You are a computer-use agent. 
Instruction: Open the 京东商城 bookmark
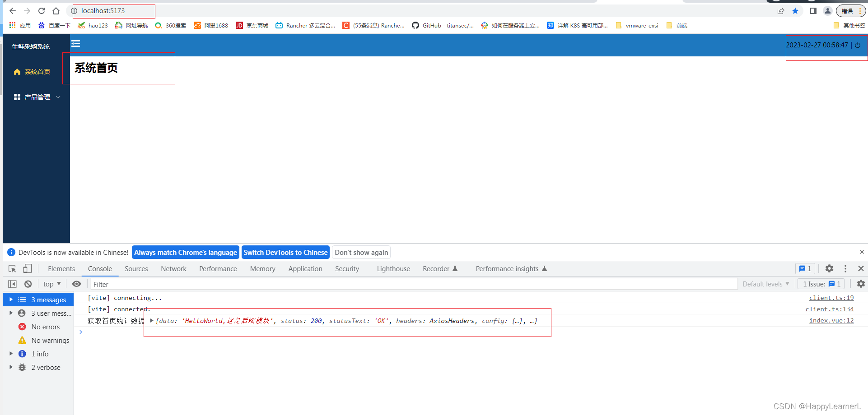[252, 25]
